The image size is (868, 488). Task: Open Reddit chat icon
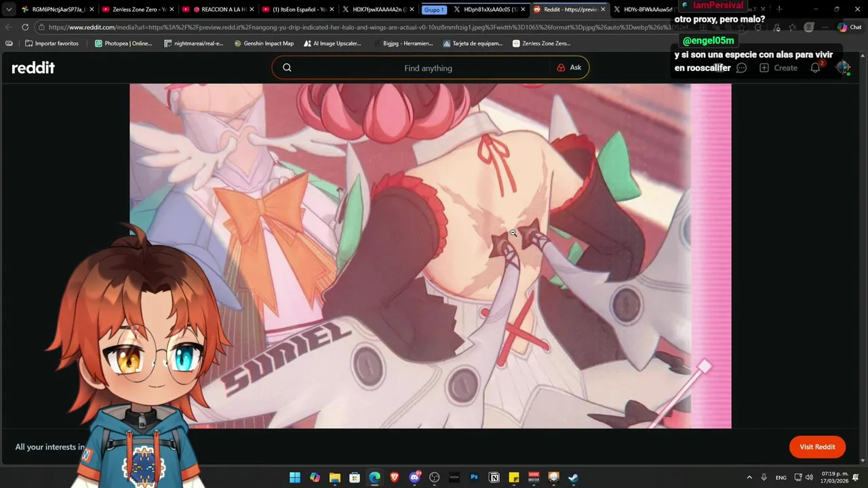[742, 68]
